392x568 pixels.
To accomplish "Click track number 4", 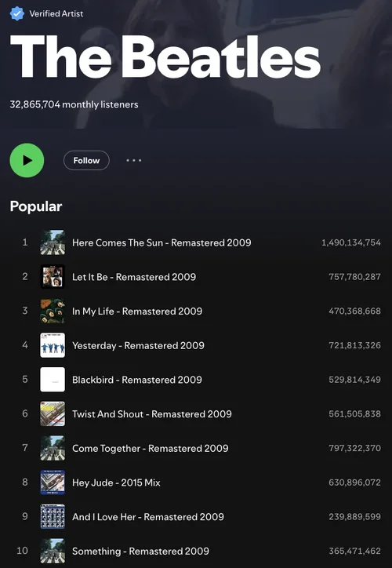I will pos(25,345).
